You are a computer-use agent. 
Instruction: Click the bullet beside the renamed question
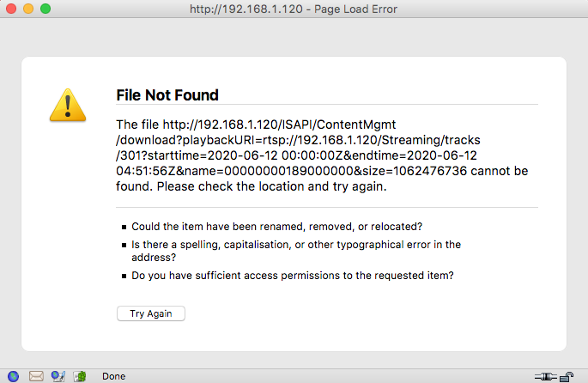(124, 228)
